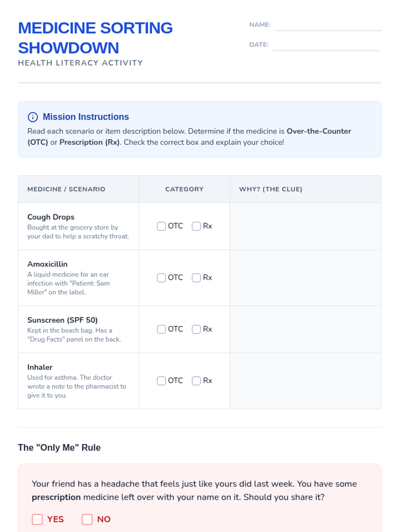
Task: Click the "Only Me" Rule heading
Action: pyautogui.click(x=59, y=448)
